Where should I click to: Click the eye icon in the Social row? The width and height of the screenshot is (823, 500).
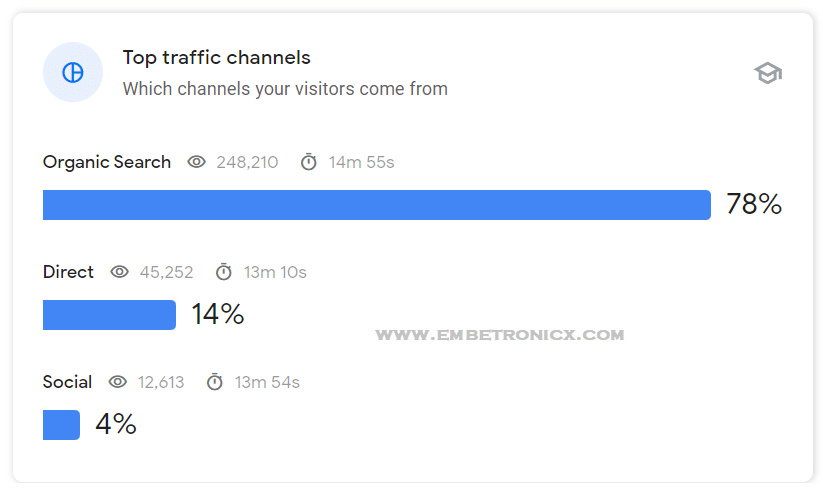[118, 382]
